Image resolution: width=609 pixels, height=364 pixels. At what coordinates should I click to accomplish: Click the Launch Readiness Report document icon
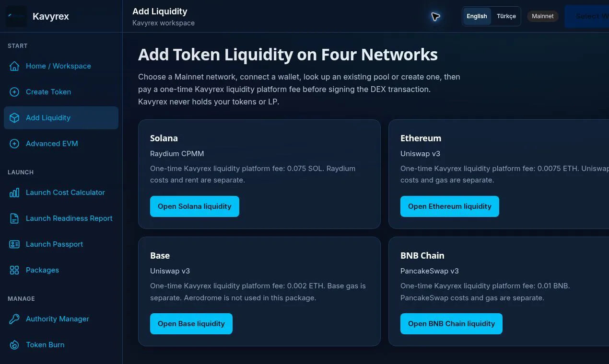(x=14, y=218)
